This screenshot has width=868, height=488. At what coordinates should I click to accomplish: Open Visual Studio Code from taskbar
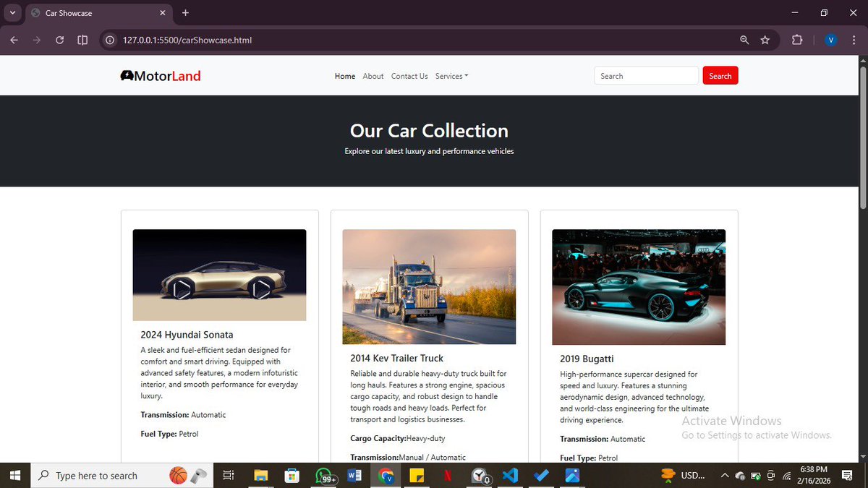pos(510,476)
